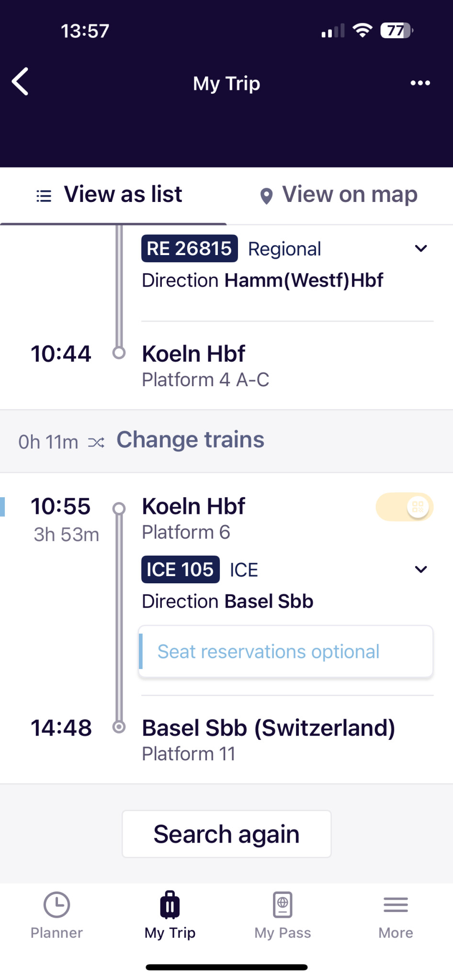Open the More hamburger menu icon
This screenshot has width=453, height=980.
(396, 905)
